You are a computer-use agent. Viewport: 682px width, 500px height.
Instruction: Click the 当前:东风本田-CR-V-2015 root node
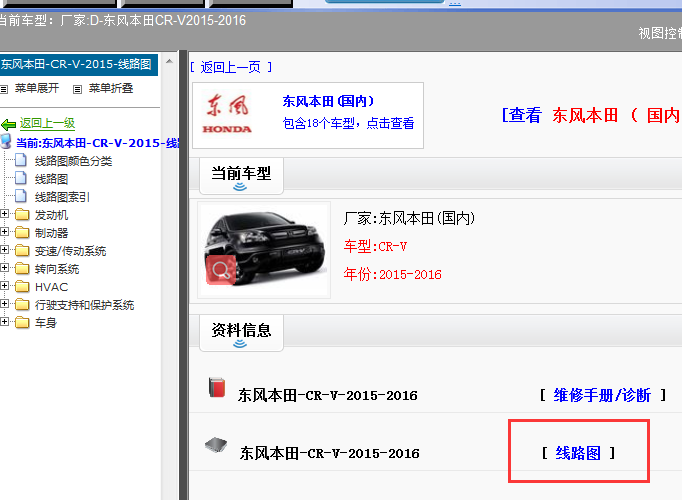point(97,143)
